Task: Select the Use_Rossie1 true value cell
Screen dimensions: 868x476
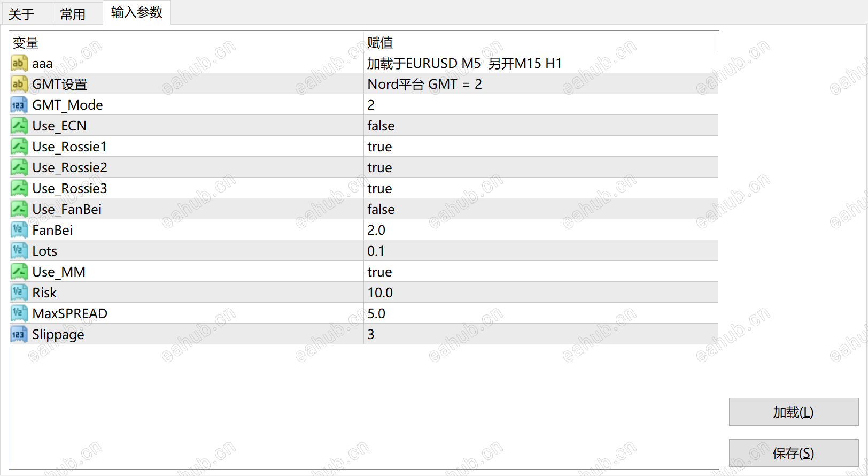Action: click(x=540, y=147)
